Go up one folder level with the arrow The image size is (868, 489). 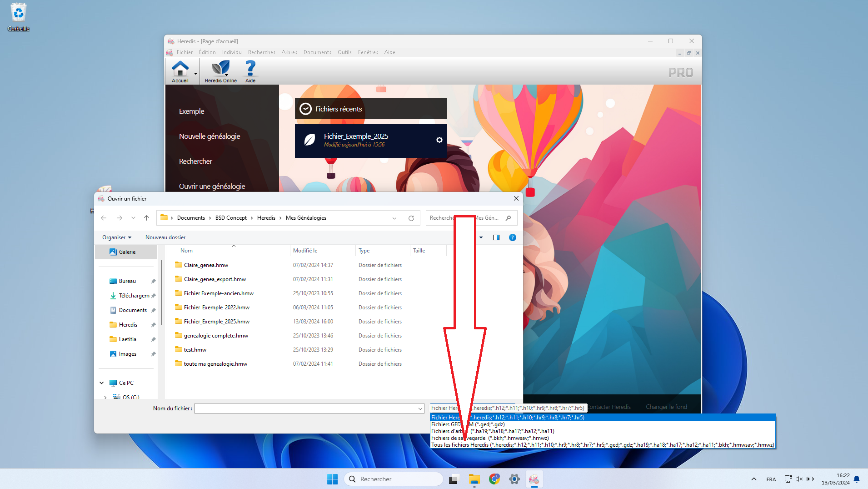[x=146, y=218]
